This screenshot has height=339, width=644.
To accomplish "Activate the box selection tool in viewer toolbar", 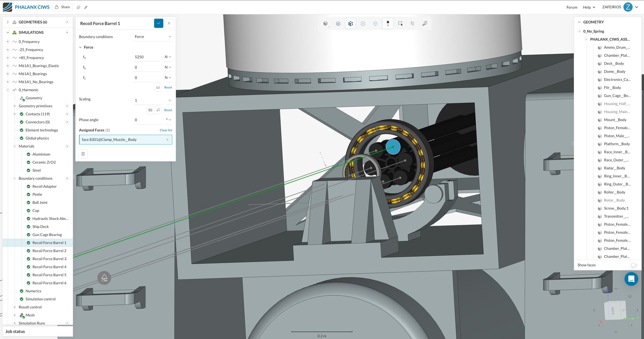I will coord(400,23).
